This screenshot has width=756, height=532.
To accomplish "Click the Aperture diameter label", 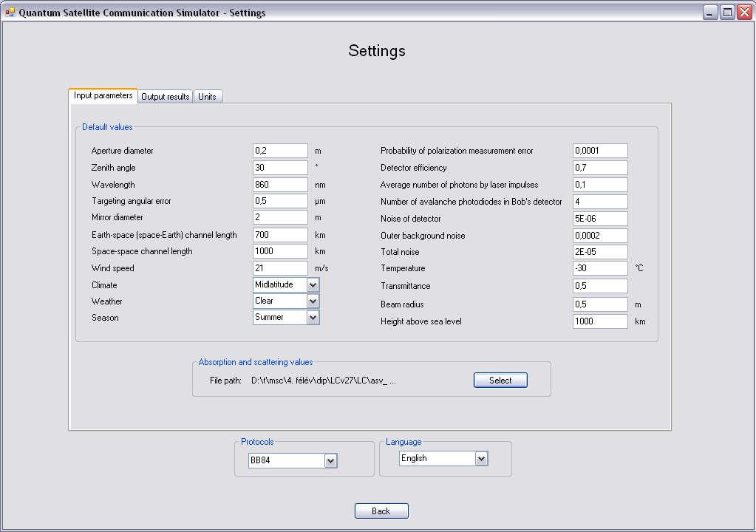I will [123, 150].
